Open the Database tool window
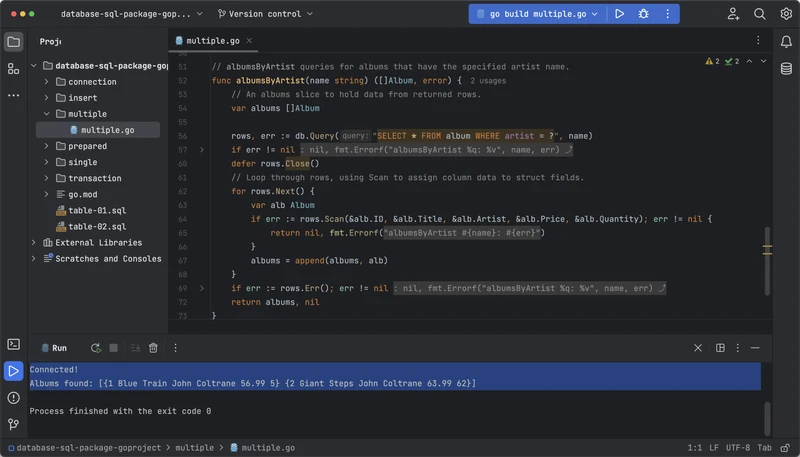Screen dimensions: 800x457 click(x=787, y=66)
